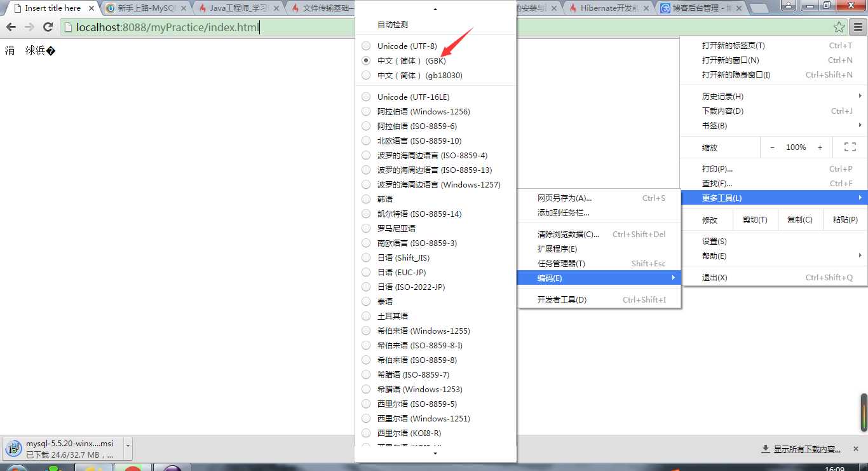868x471 pixels.
Task: Choose 添加到任务栏... in submenu
Action: click(599, 212)
